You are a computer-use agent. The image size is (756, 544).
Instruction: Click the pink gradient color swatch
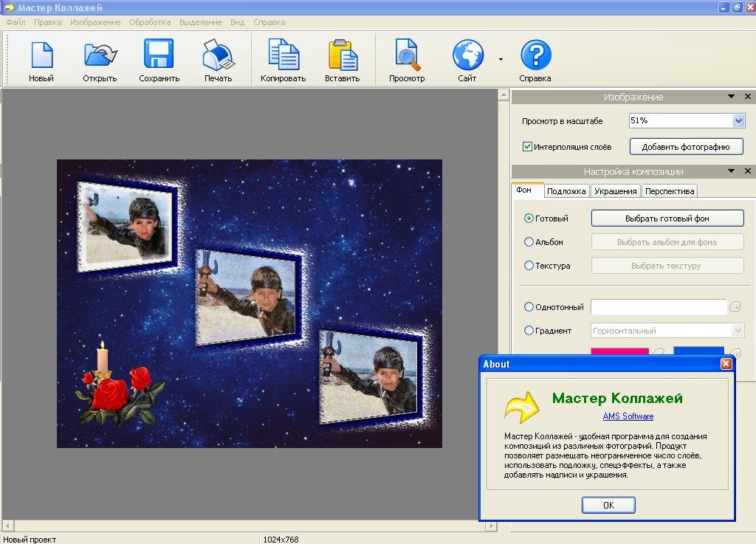[x=619, y=351]
